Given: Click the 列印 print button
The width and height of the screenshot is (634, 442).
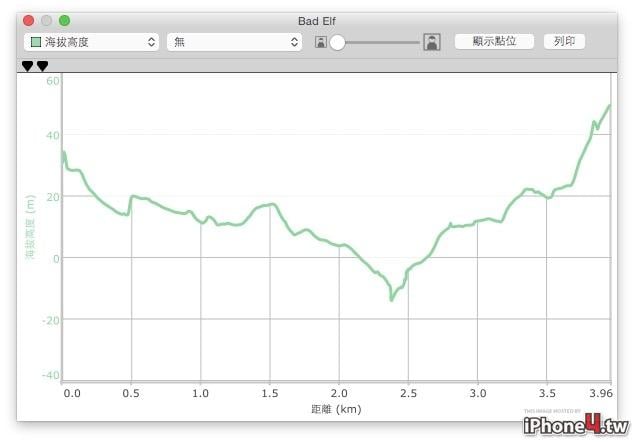Looking at the screenshot, I should point(564,41).
